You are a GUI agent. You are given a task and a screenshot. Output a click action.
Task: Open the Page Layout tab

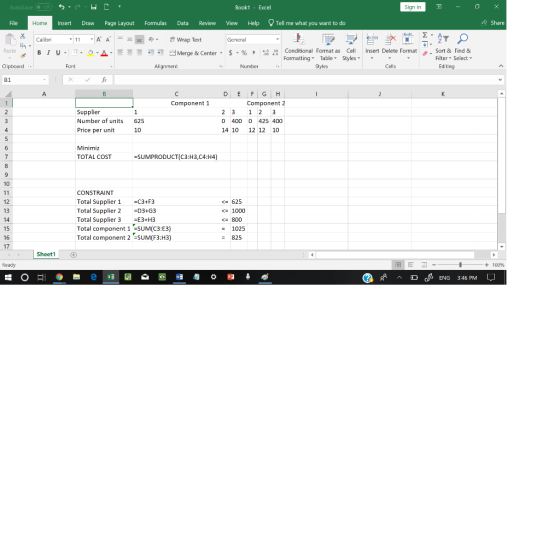pos(119,23)
